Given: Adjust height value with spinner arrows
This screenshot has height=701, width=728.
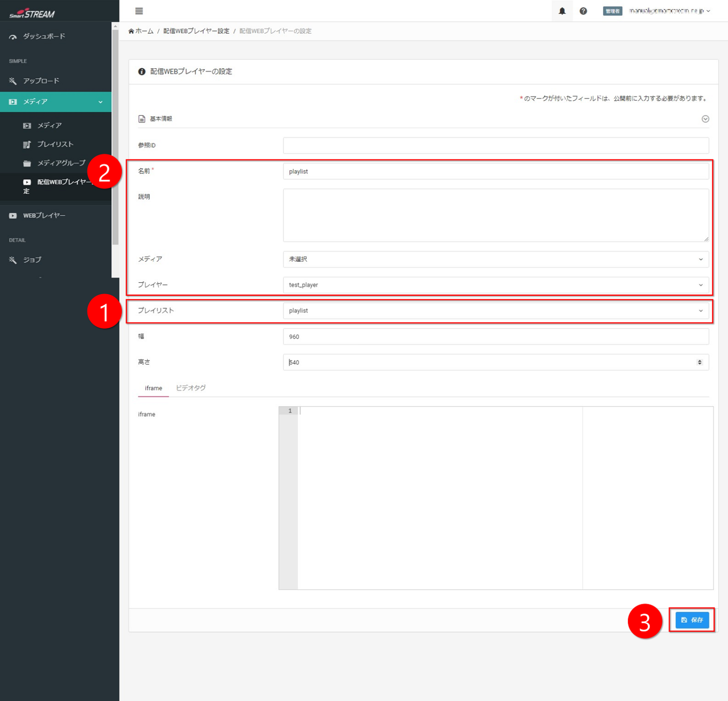Looking at the screenshot, I should pos(699,362).
